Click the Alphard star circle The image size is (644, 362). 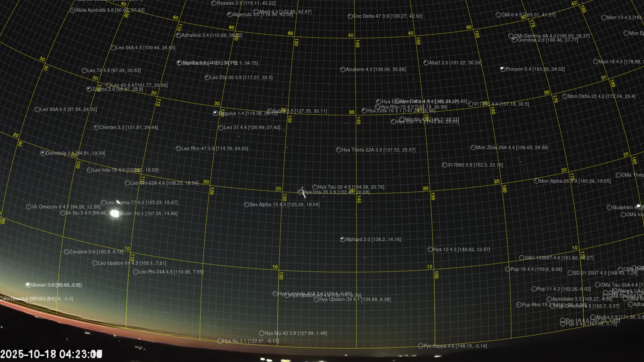point(342,239)
